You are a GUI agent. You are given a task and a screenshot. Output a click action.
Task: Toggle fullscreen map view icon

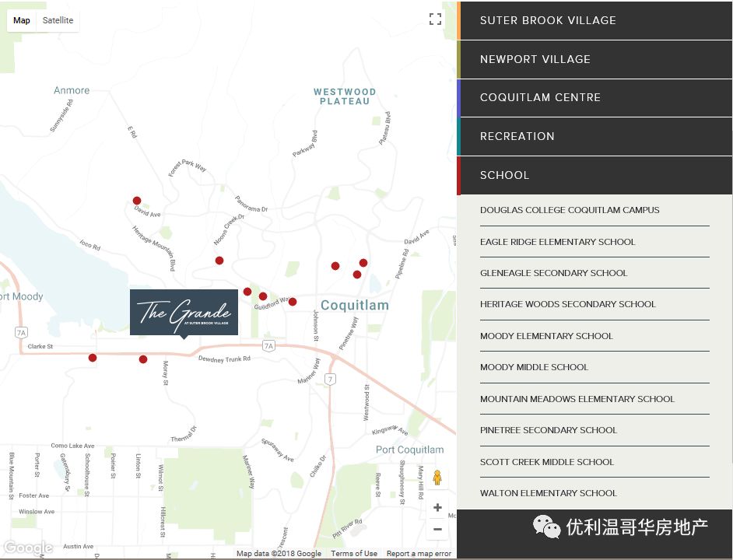[435, 19]
